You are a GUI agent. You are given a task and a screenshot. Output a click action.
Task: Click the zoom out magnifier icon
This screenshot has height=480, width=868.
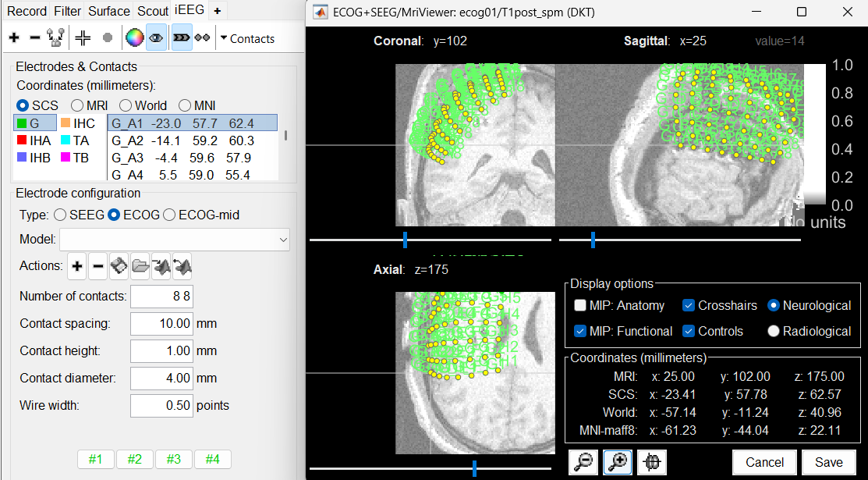[x=583, y=462]
